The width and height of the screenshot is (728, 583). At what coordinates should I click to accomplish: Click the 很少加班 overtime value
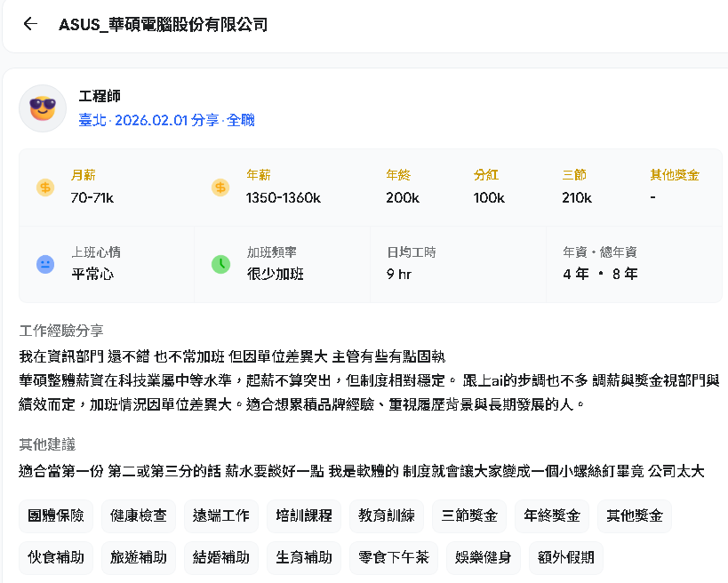276,274
